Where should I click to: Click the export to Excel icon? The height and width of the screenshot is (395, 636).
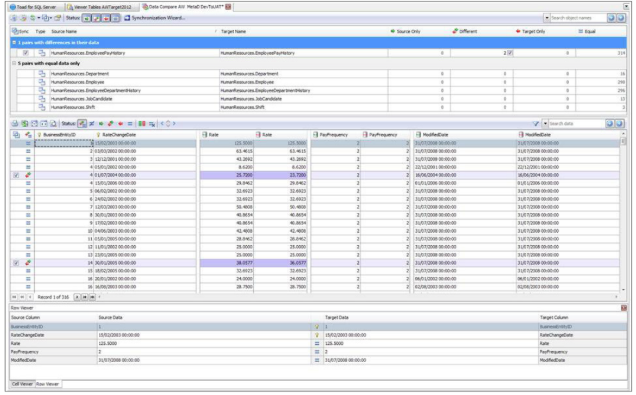click(24, 124)
